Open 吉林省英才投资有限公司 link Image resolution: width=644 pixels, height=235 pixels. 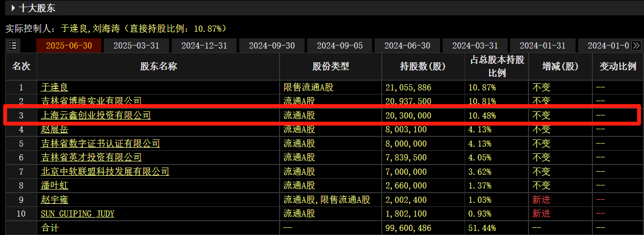[91, 157]
